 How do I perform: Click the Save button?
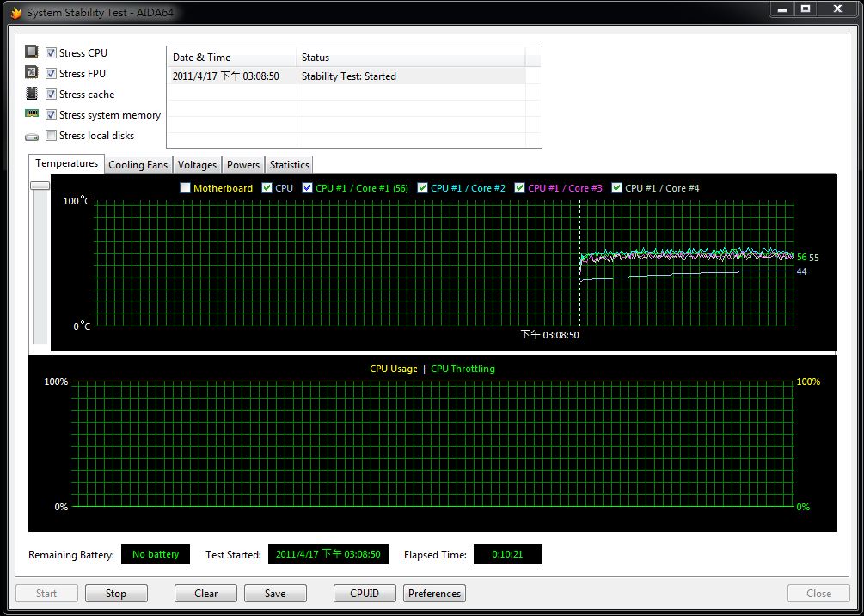(x=275, y=594)
